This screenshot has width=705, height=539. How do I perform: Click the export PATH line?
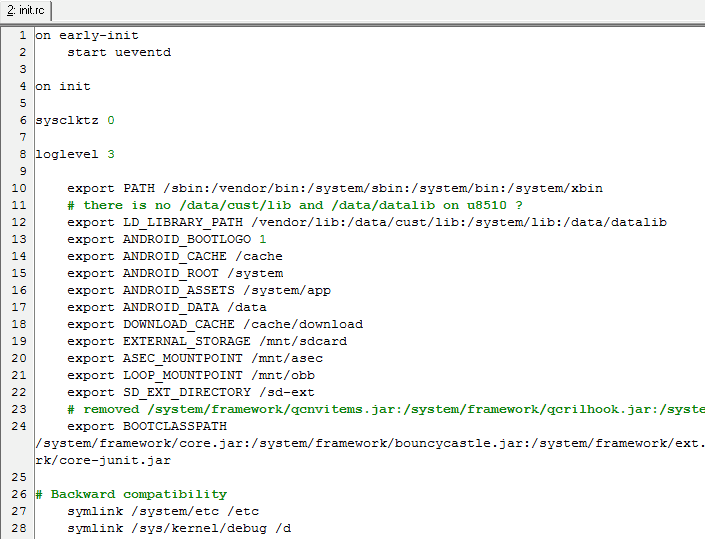pos(335,188)
